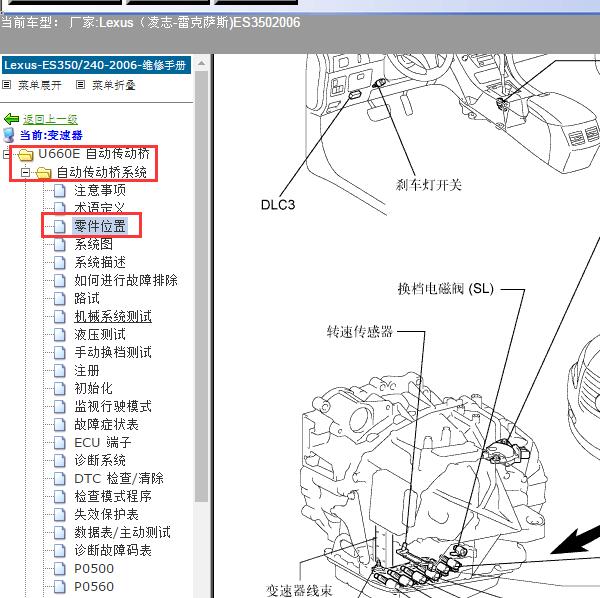
Task: Click the 当前:变速器 current section label
Action: point(51,135)
